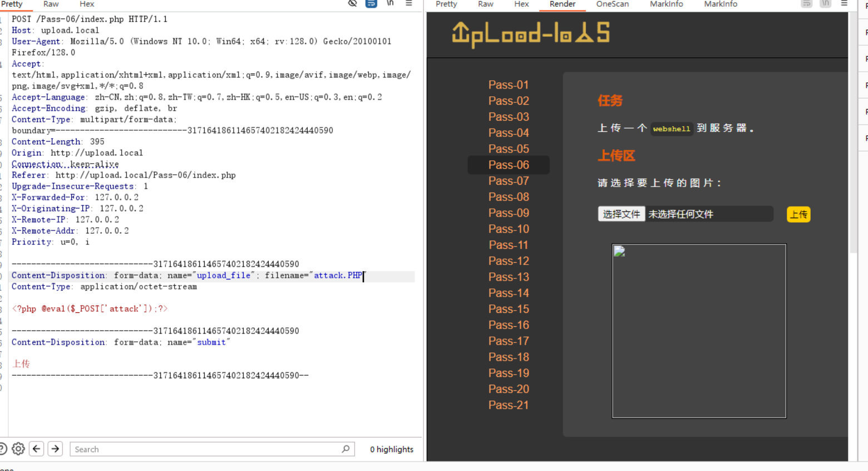Open Pass-03 challenge link
The image size is (868, 471).
coord(509,117)
